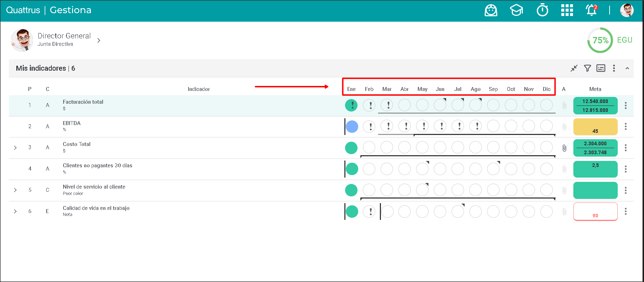Expand the Costo Total row
The height and width of the screenshot is (282, 644).
point(15,148)
